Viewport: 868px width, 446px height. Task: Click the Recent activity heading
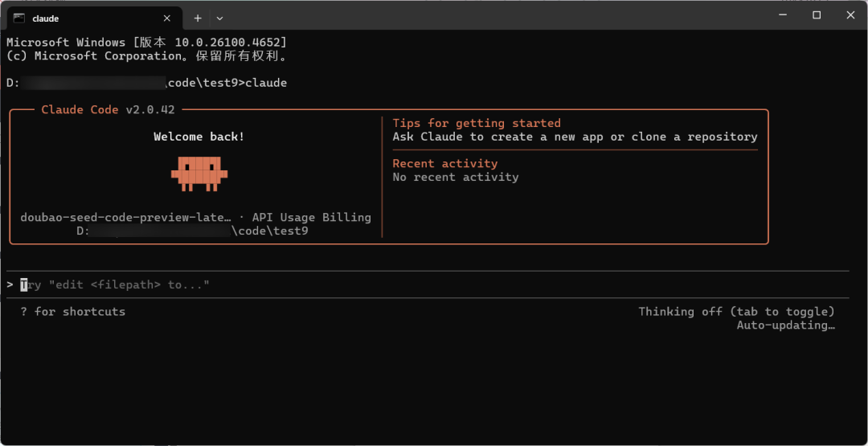[444, 163]
